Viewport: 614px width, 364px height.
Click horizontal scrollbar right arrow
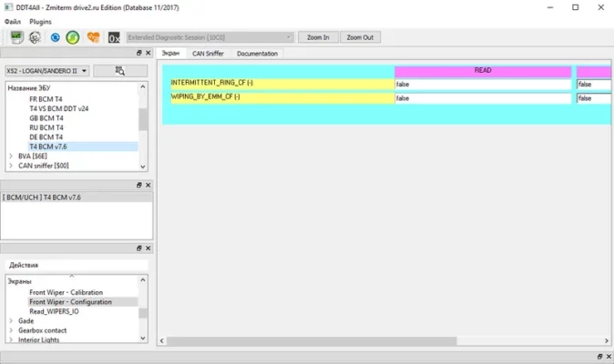pyautogui.click(x=607, y=341)
